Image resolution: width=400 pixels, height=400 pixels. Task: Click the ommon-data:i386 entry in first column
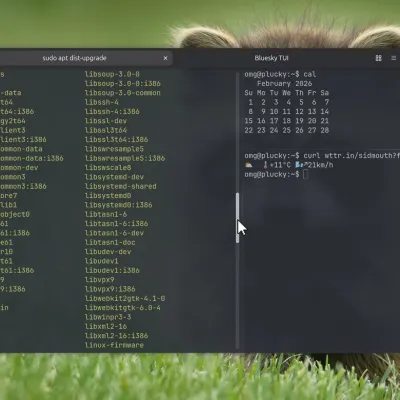click(32, 158)
